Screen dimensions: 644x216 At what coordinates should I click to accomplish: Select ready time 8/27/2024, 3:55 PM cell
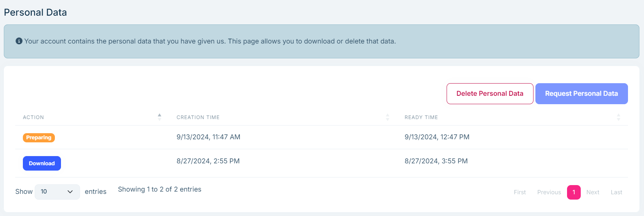click(x=436, y=161)
